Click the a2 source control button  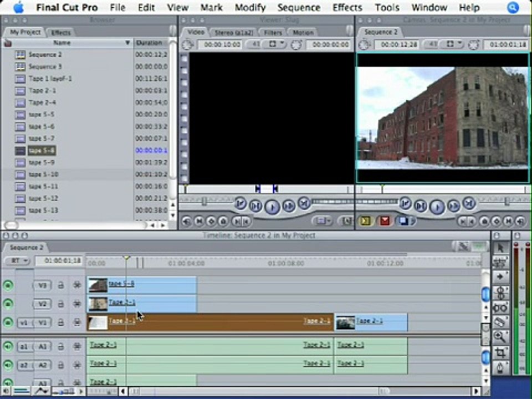[23, 365]
